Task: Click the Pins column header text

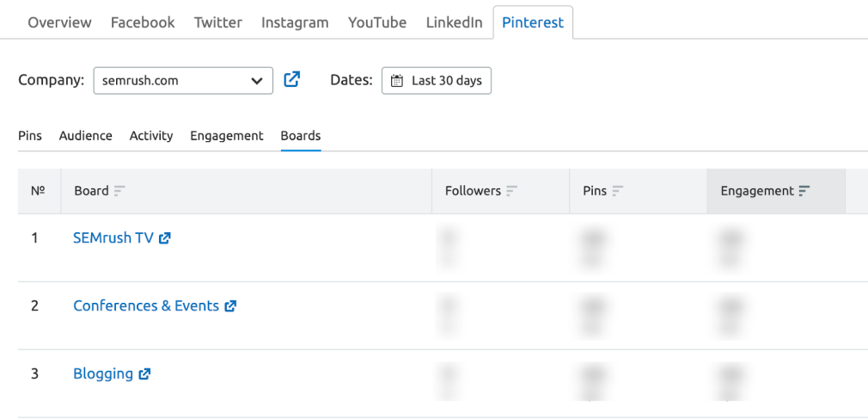Action: point(595,191)
